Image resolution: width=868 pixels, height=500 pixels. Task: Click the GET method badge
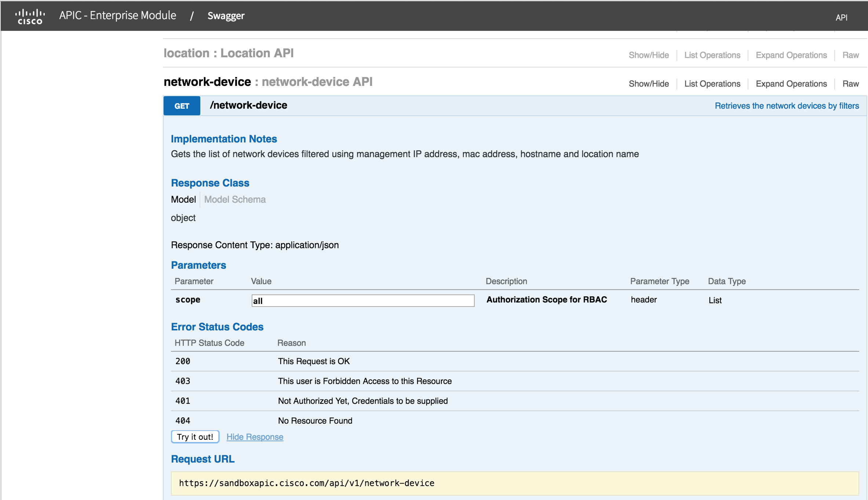182,106
